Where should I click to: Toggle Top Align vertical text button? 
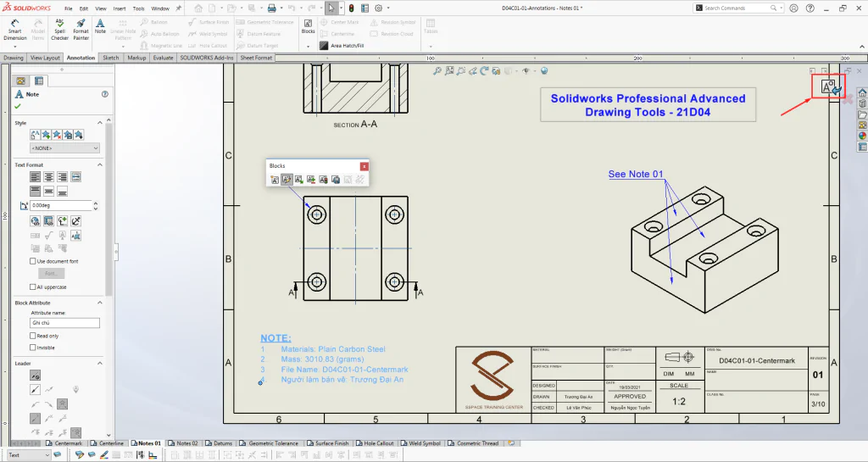(x=35, y=192)
